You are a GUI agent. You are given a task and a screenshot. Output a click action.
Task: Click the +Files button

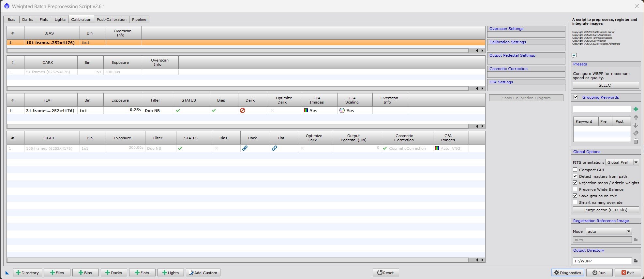point(57,272)
